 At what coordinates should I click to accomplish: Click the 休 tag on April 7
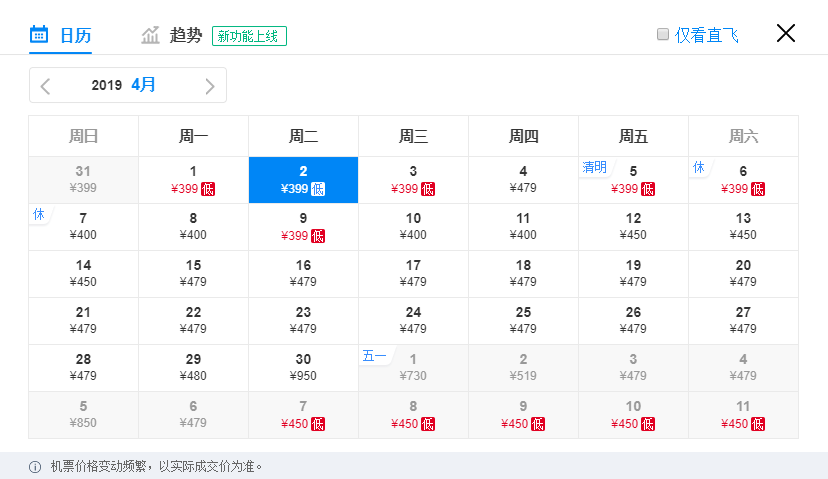[x=39, y=214]
